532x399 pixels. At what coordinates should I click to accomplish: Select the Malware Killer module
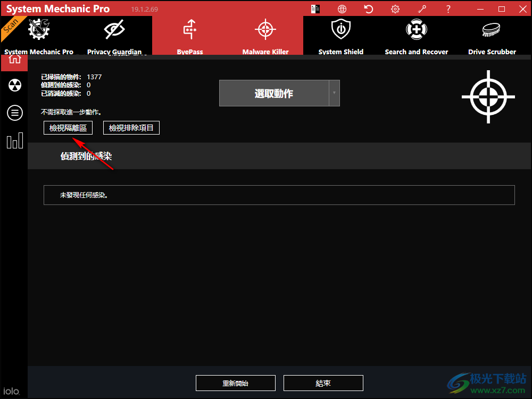(265, 35)
